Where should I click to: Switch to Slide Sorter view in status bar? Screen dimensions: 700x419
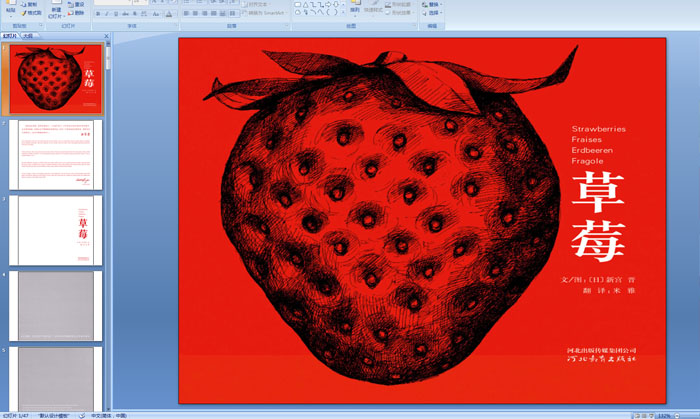[x=644, y=416]
